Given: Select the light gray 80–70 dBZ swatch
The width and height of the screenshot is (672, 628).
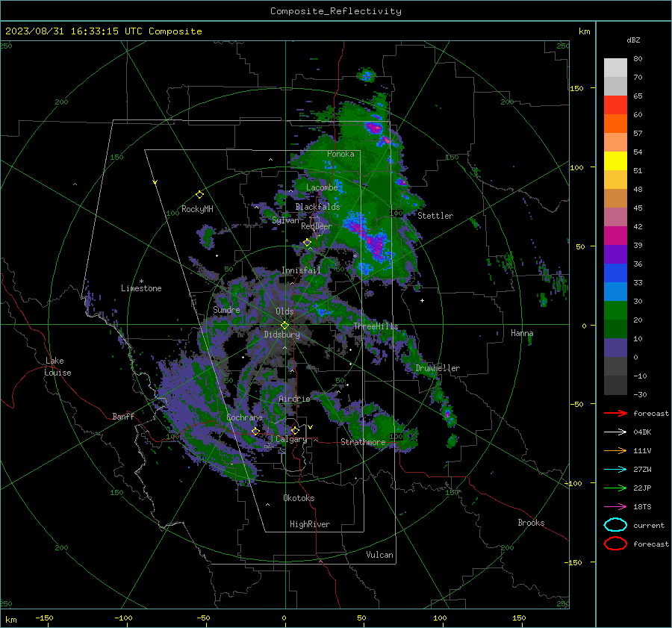Looking at the screenshot, I should 615,68.
